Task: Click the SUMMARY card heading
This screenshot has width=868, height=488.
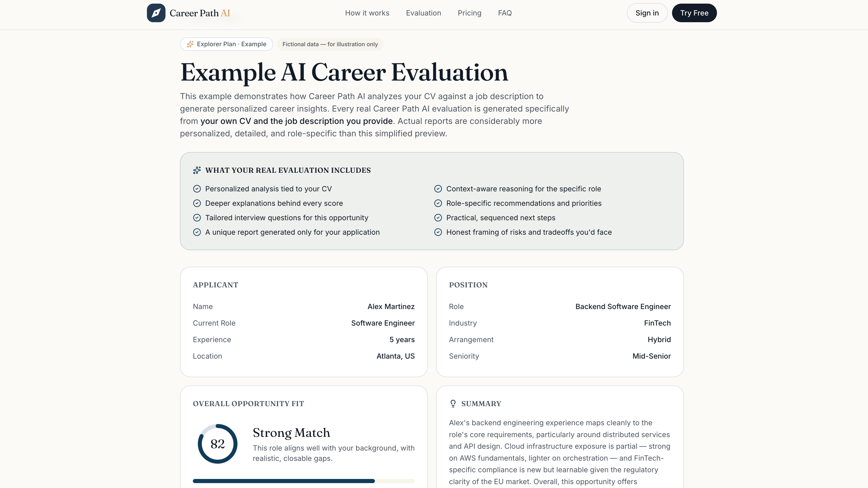Action: point(481,404)
